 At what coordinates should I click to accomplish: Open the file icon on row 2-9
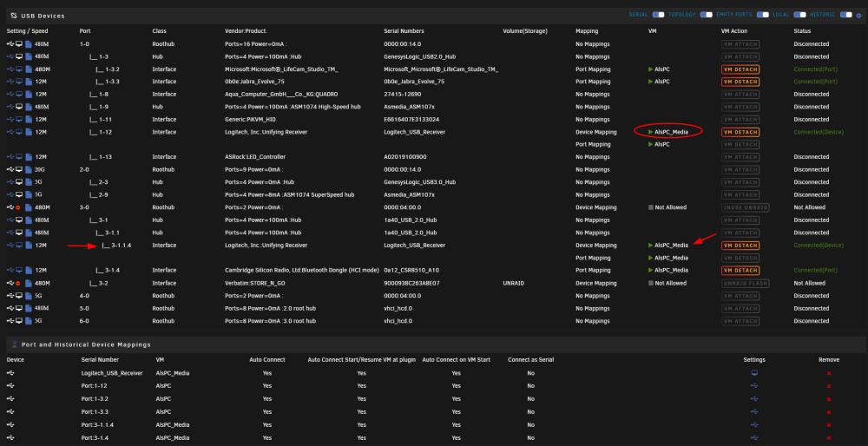(x=29, y=194)
